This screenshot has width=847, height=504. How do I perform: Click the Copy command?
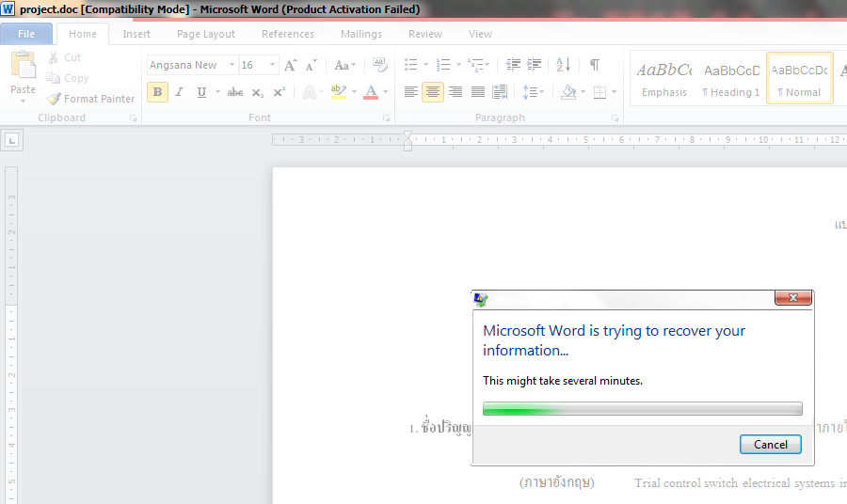pos(68,78)
